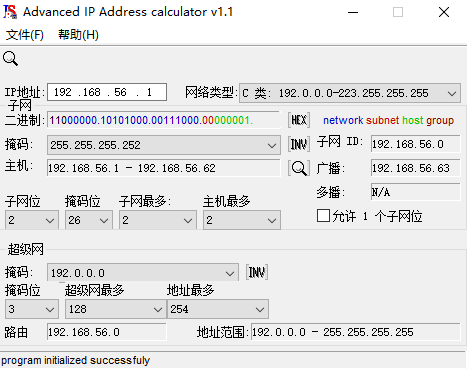This screenshot has height=369, width=467.
Task: Open the supernet 掩码位 dropdown showing 3
Action: point(32,309)
